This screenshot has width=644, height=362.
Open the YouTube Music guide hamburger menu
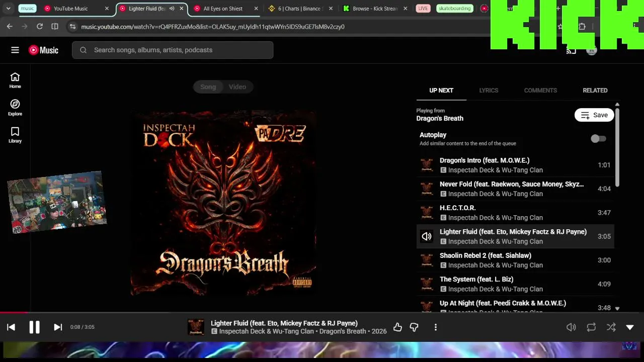click(15, 50)
